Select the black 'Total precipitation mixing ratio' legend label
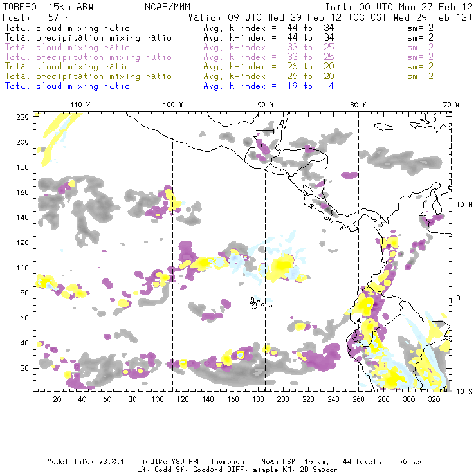Viewport: 476px width, 476px height. pyautogui.click(x=88, y=38)
